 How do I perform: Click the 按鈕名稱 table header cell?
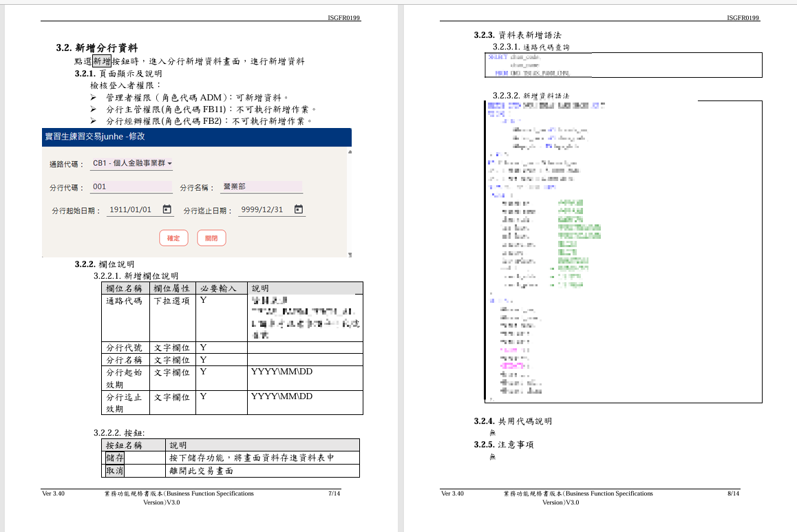click(x=134, y=445)
